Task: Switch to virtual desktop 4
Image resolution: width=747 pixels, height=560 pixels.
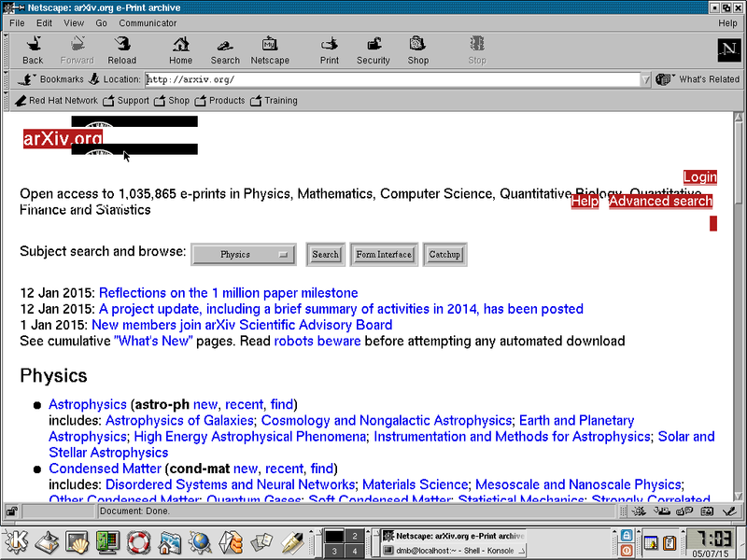Action: pos(355,551)
